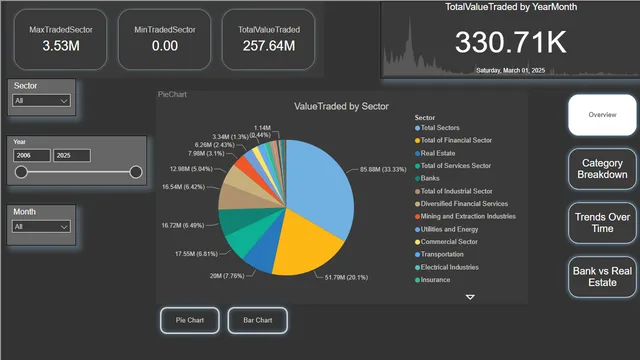Open the Sector dropdown filter
Viewport: 640px width, 360px height.
[x=41, y=100]
